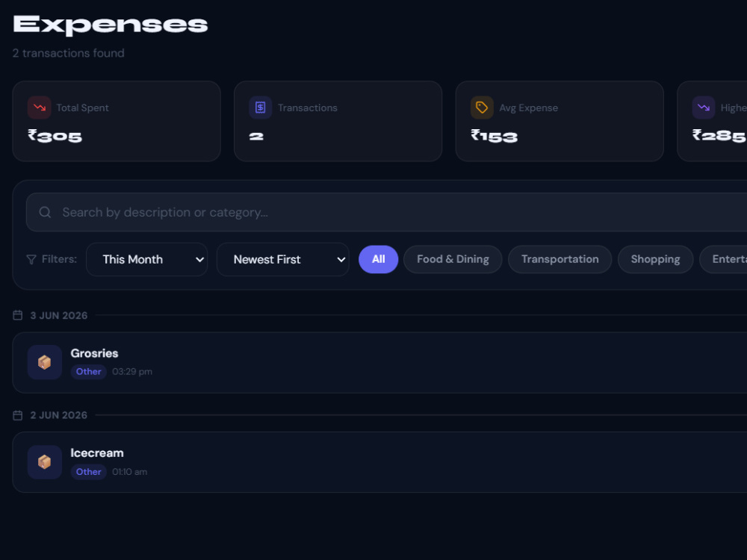This screenshot has height=560, width=747.
Task: Click the Other tag on Grosries
Action: coord(89,371)
